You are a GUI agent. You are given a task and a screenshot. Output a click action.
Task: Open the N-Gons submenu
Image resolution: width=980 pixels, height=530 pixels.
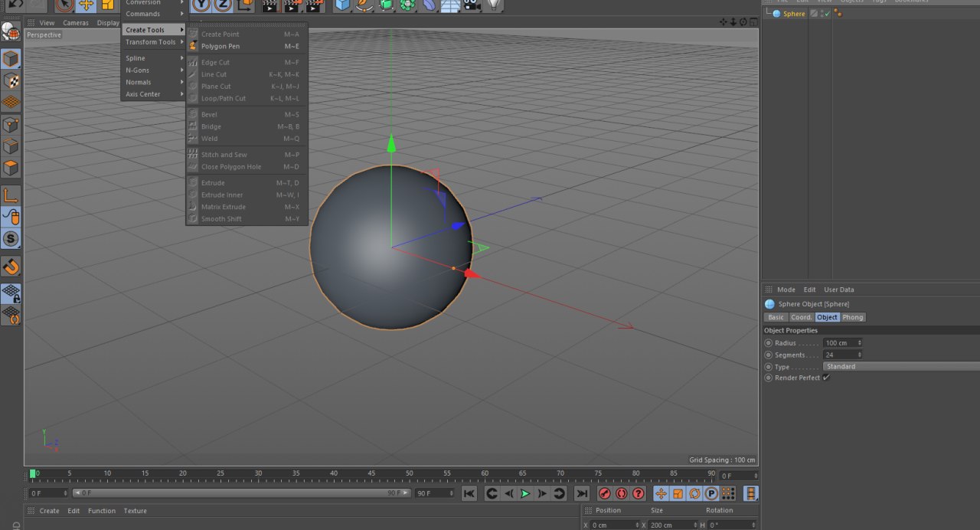point(155,70)
